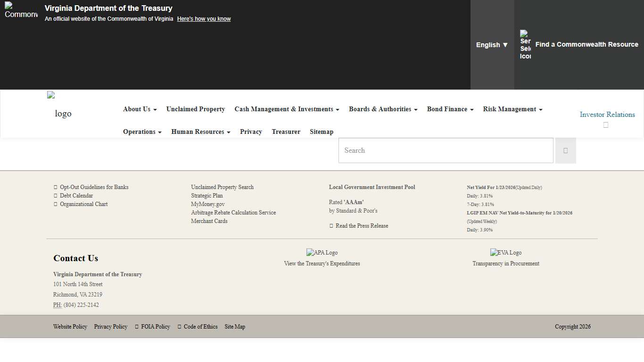Click the Commonwealth resource search icon
Viewport: 644px width, 362px height.
pyautogui.click(x=525, y=45)
